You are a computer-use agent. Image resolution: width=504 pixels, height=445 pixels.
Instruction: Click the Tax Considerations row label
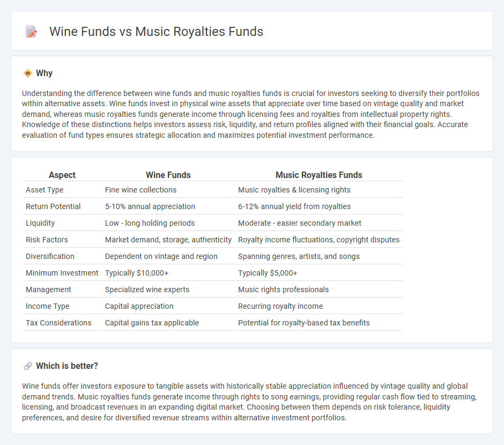58,323
